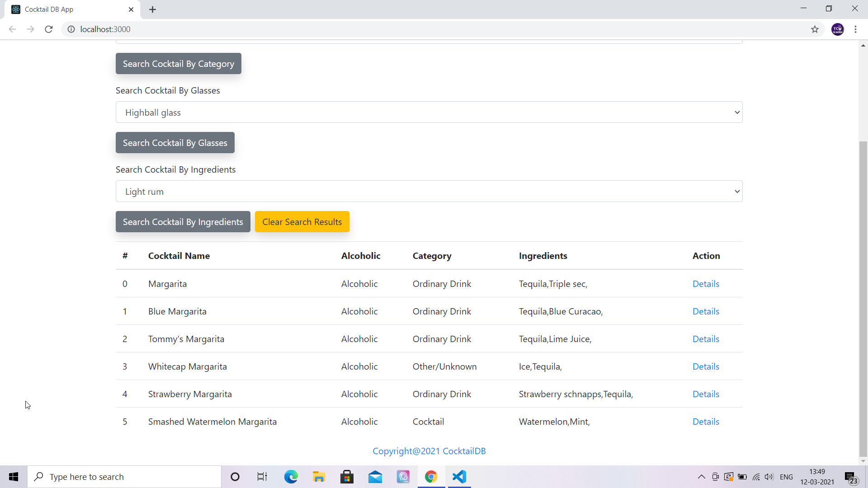Launch Microsoft Edge from the taskbar

tap(291, 477)
